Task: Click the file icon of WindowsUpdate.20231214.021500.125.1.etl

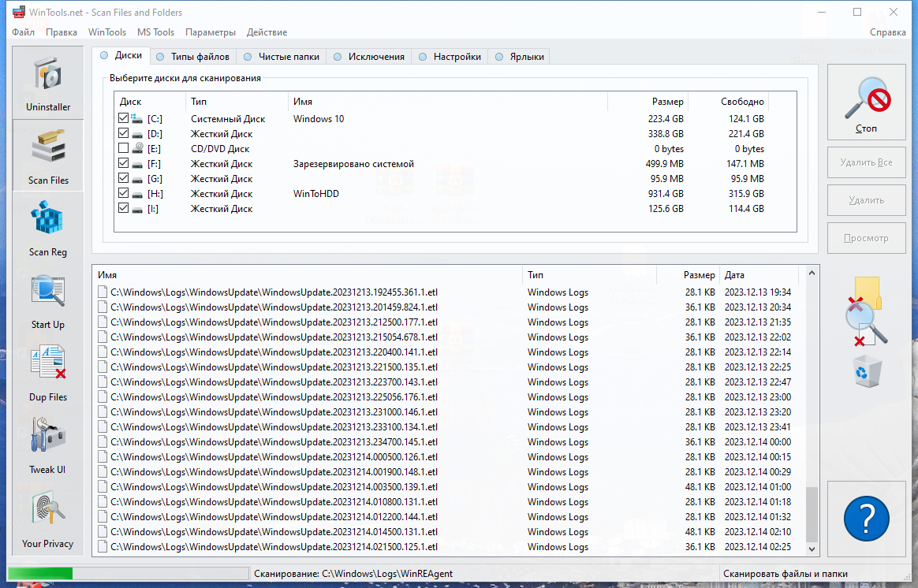Action: [103, 547]
